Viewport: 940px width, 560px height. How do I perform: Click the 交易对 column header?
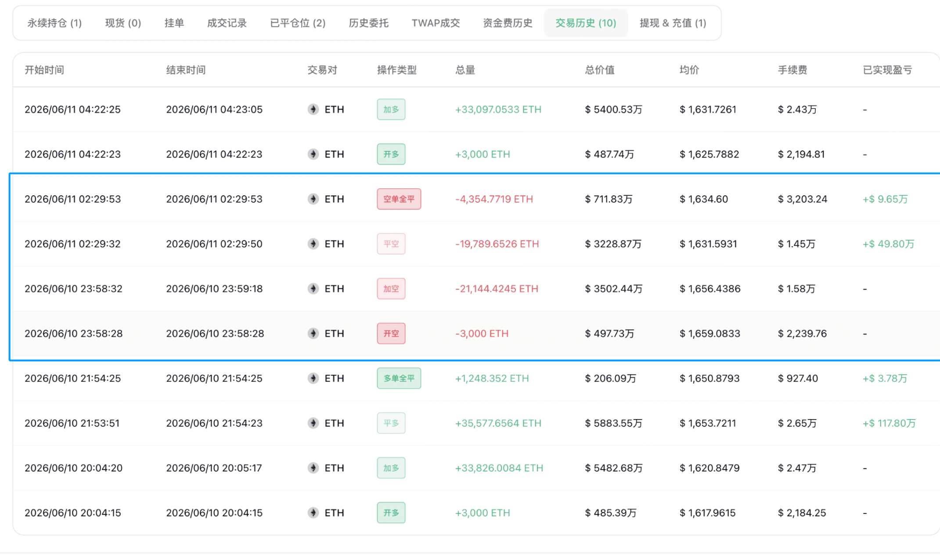tap(322, 70)
